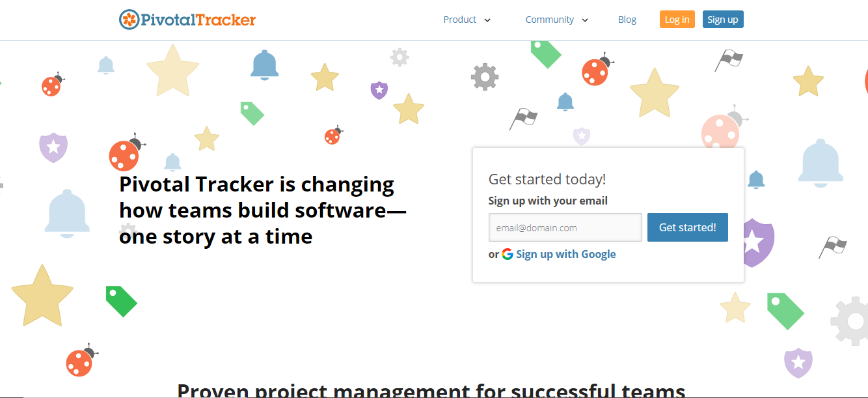Expand the Product dropdown chevron
Screen dimensions: 868x398
click(x=487, y=20)
